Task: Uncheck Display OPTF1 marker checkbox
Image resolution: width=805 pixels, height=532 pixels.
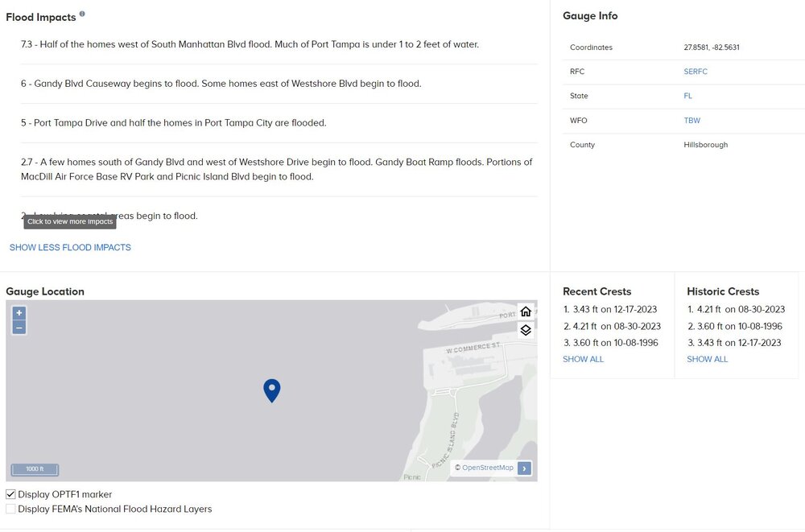Action: (10, 494)
